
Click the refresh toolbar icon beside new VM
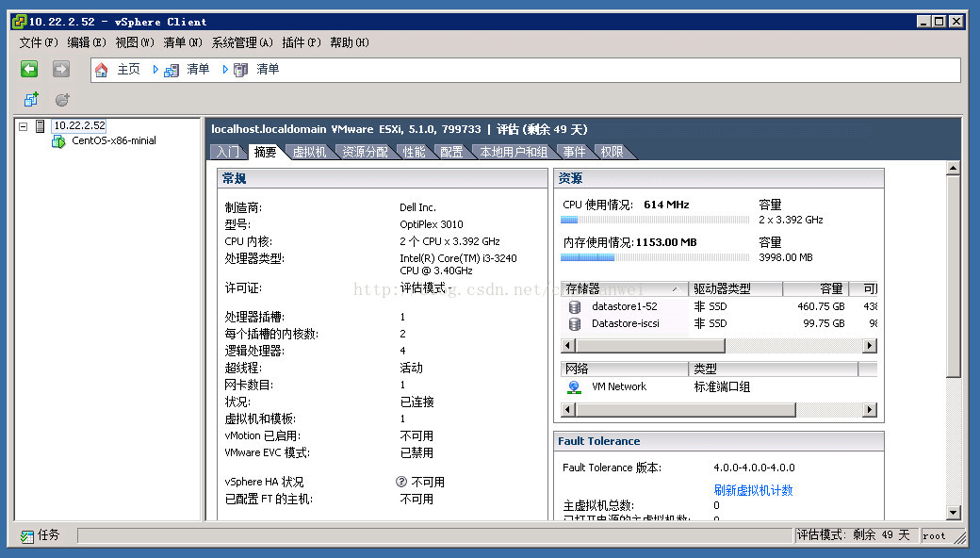click(x=62, y=99)
